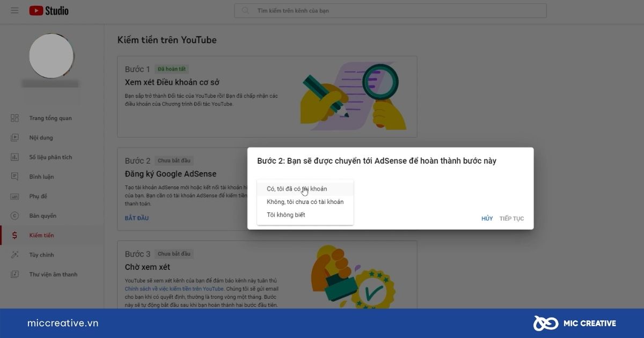Click BẮT ĐẦU under Đăng ký Google AdSense

pos(137,218)
